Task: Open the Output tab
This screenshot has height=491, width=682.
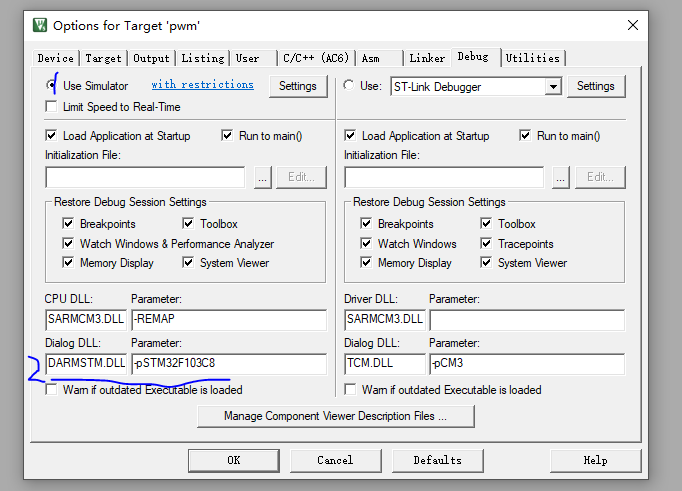Action: (151, 58)
